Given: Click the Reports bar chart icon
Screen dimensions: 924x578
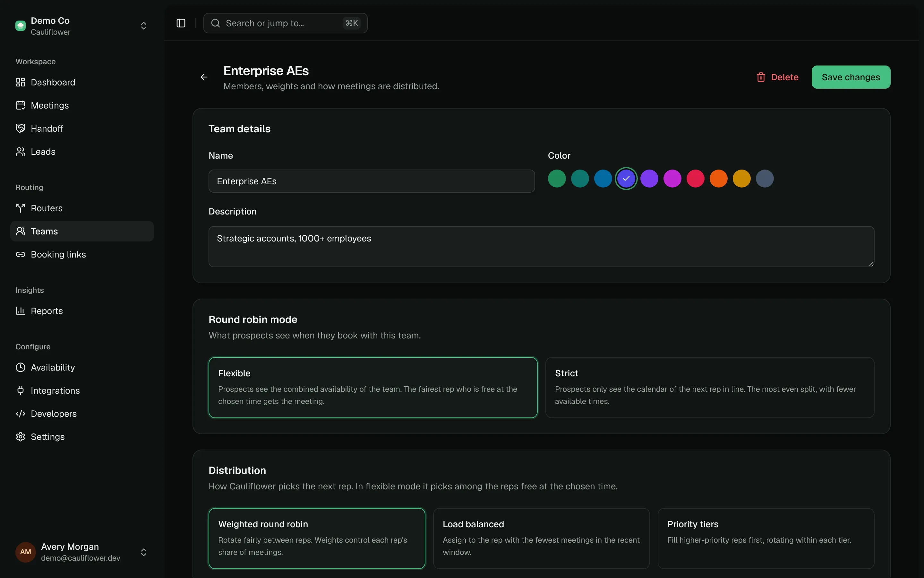Looking at the screenshot, I should (x=20, y=311).
